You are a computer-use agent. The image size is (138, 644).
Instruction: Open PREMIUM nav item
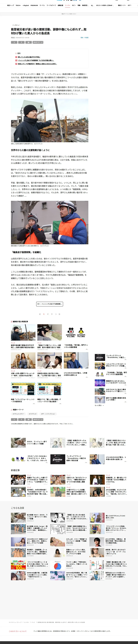coord(34,5)
